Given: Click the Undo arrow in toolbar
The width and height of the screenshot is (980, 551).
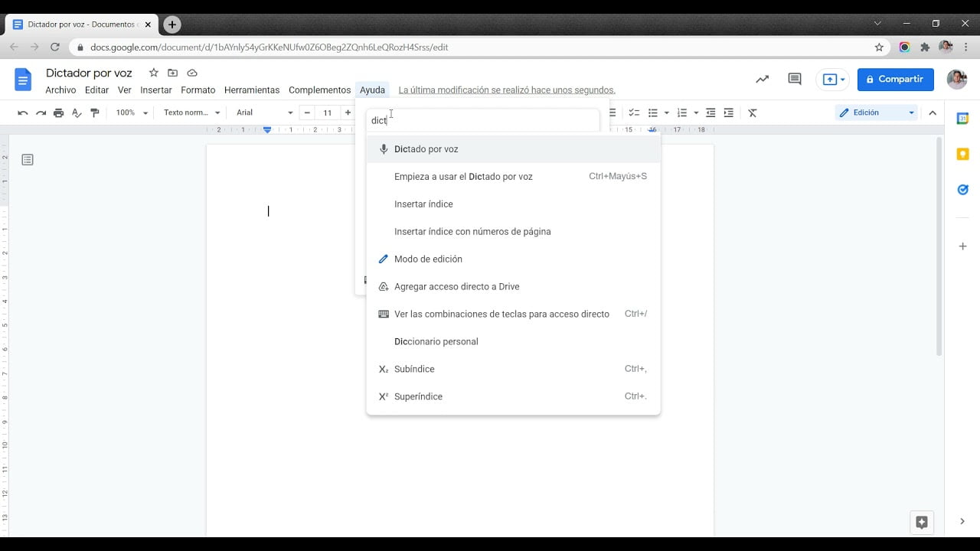Looking at the screenshot, I should (23, 112).
